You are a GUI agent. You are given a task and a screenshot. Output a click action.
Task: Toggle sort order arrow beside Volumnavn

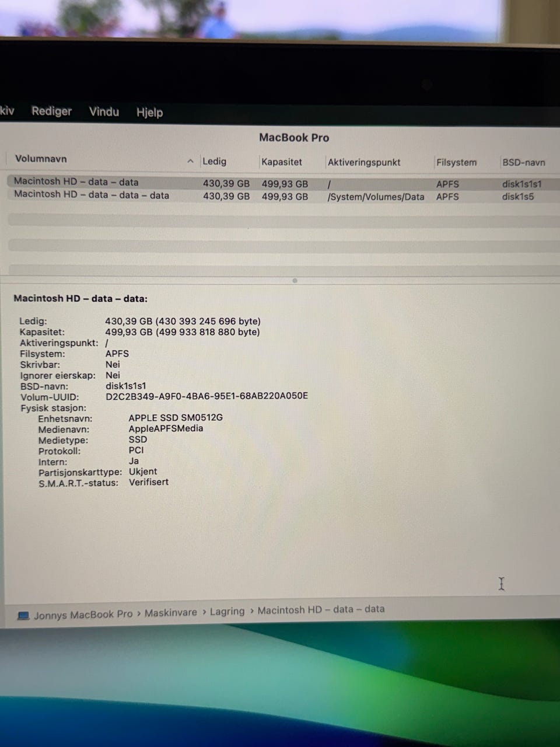[190, 161]
